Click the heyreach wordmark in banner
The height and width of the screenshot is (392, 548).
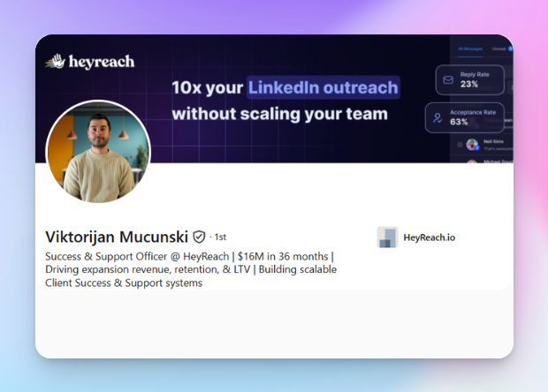102,62
